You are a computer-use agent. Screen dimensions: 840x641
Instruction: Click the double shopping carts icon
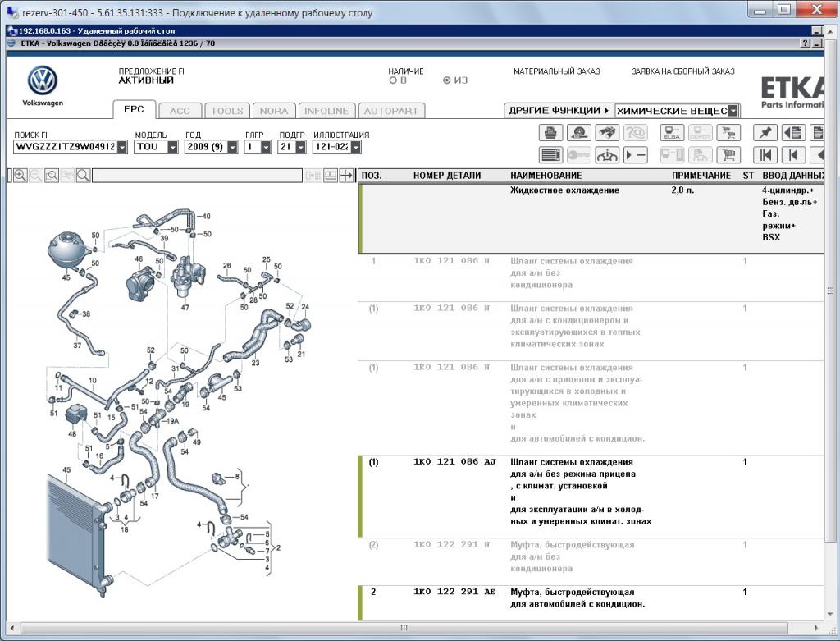click(x=728, y=132)
